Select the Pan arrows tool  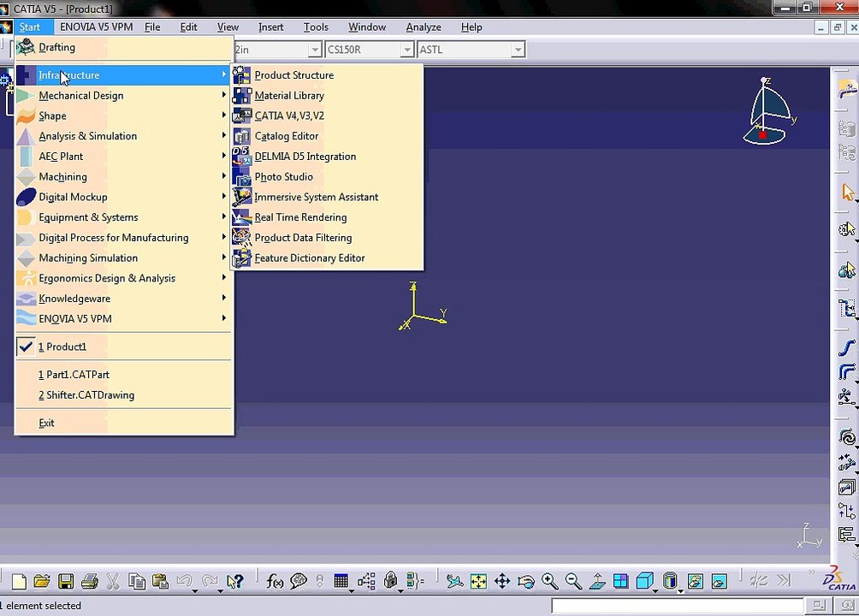[502, 581]
